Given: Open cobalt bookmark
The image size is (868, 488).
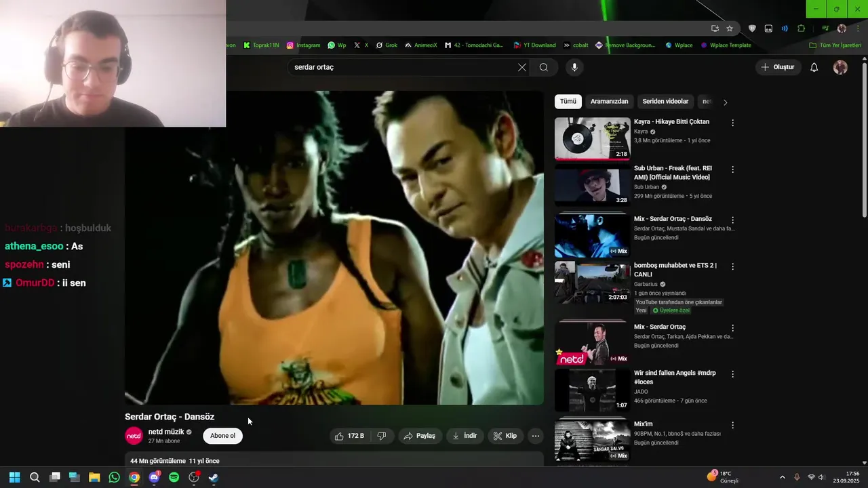Looking at the screenshot, I should coord(576,45).
